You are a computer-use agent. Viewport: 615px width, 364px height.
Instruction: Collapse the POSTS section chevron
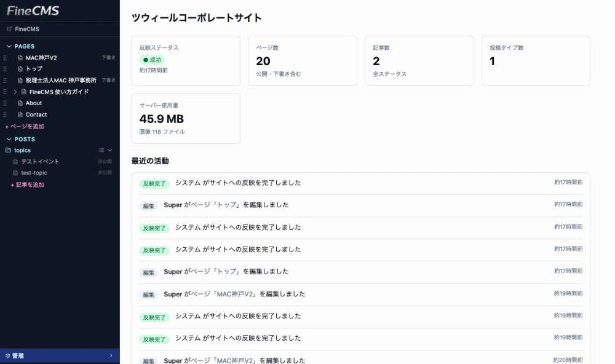pos(9,139)
